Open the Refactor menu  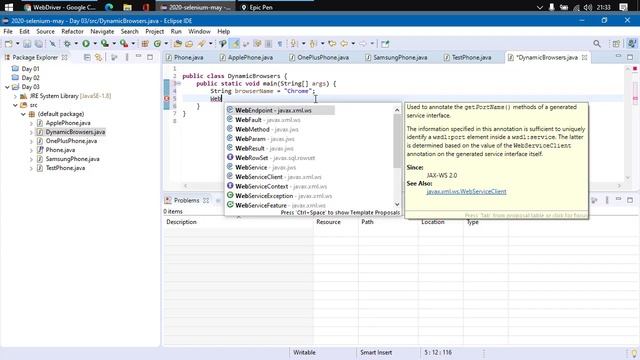[72, 31]
